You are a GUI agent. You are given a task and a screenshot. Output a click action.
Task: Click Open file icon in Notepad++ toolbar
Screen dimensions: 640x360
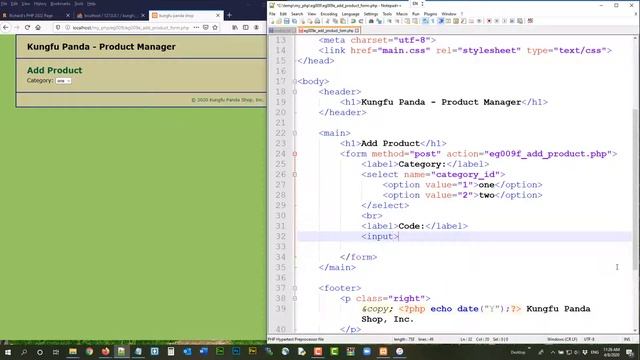(279, 21)
